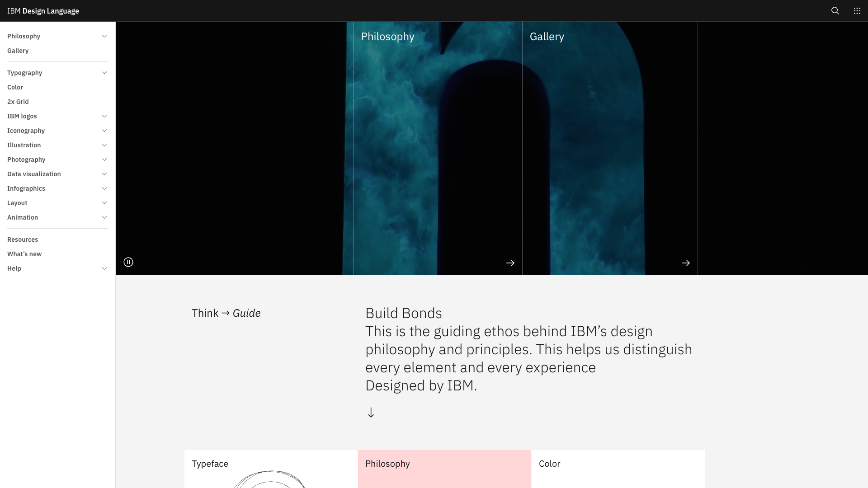Pause the hero background video
The width and height of the screenshot is (868, 488).
(128, 262)
